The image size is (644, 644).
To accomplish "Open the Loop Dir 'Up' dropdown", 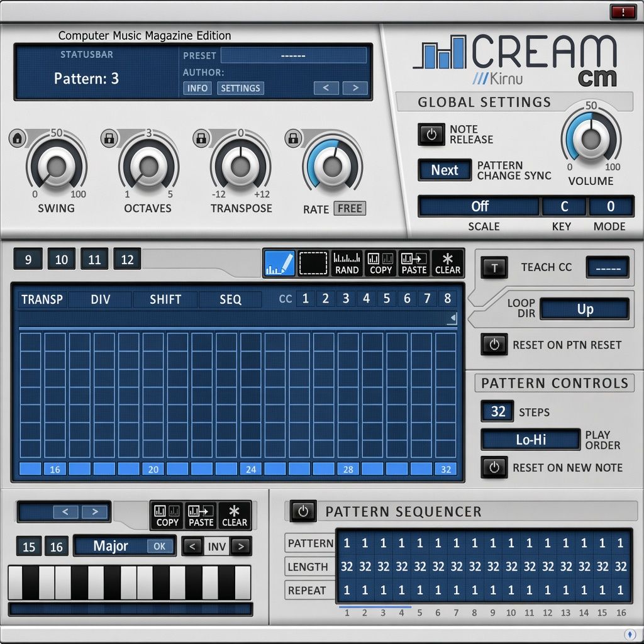I will [x=585, y=309].
